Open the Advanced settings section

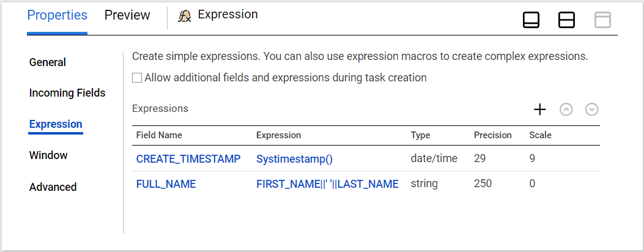pos(53,187)
